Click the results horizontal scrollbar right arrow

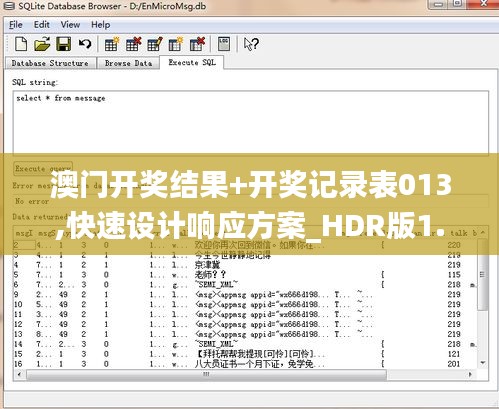tap(470, 374)
